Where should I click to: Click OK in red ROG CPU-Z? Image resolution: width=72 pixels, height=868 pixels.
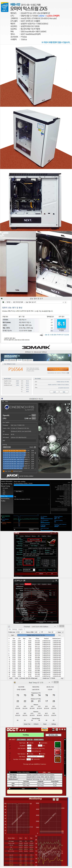click(x=52, y=574)
